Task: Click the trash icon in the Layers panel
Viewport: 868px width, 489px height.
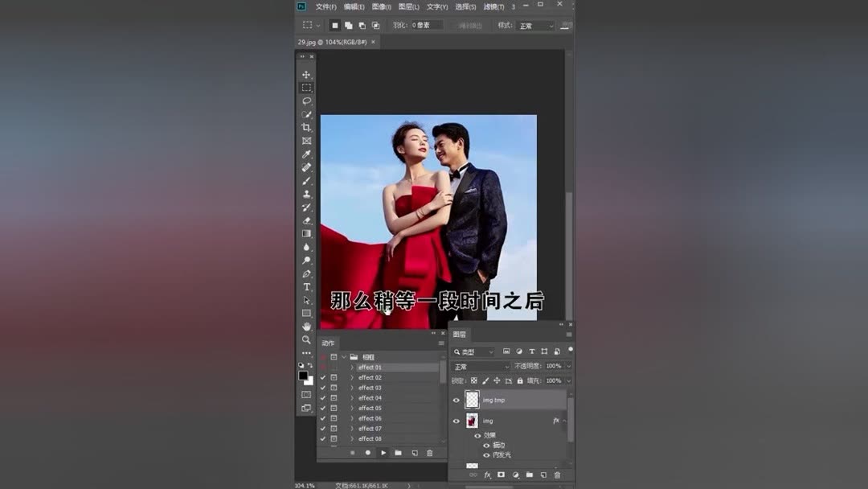Action: click(557, 475)
